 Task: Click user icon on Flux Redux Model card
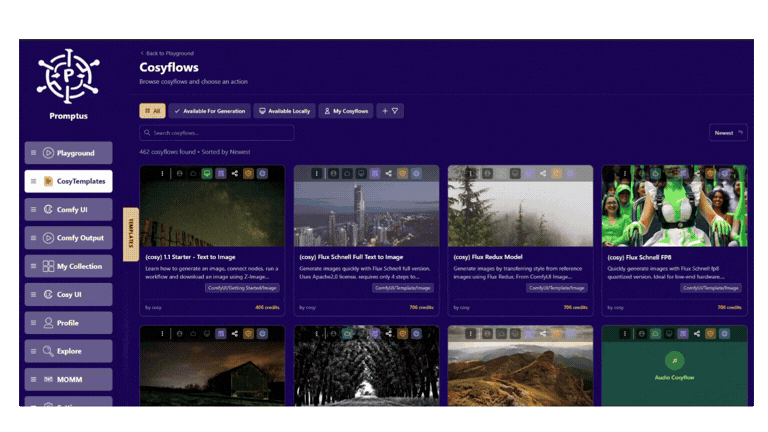point(487,173)
